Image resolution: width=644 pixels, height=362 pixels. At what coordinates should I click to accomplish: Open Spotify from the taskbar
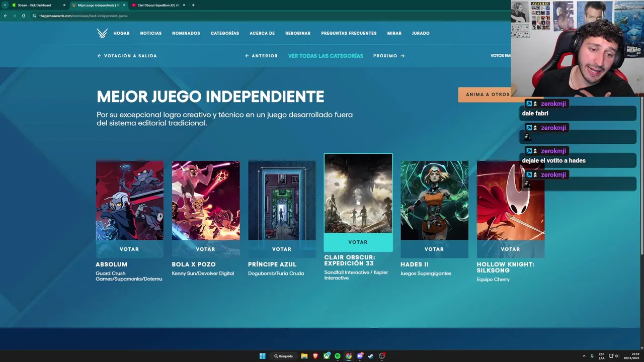click(x=338, y=356)
